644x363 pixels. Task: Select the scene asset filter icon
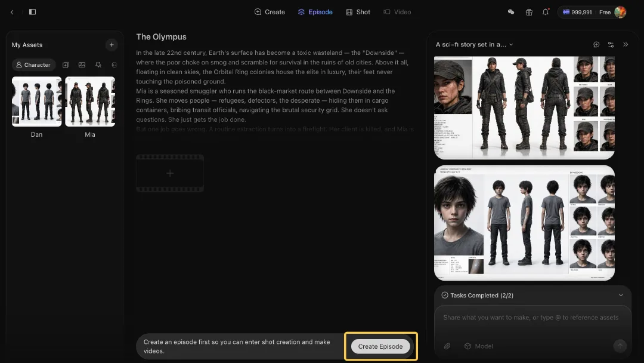[x=66, y=65]
